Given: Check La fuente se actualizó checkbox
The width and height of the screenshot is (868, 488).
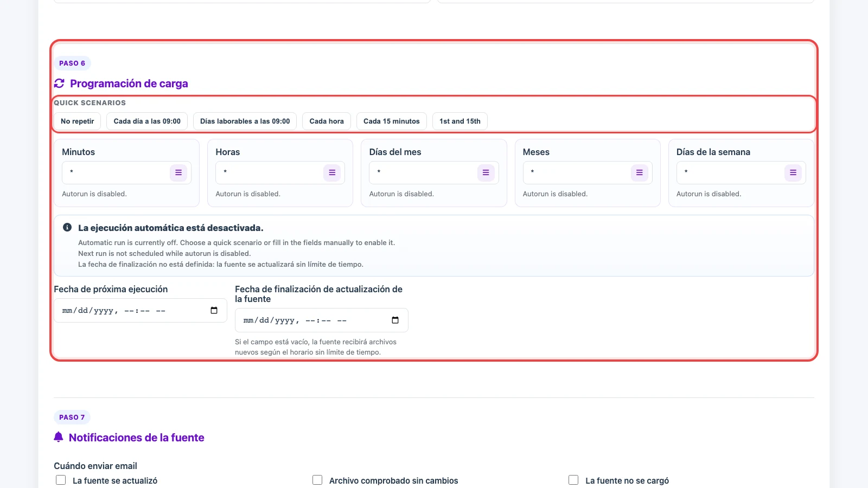Looking at the screenshot, I should 61,480.
